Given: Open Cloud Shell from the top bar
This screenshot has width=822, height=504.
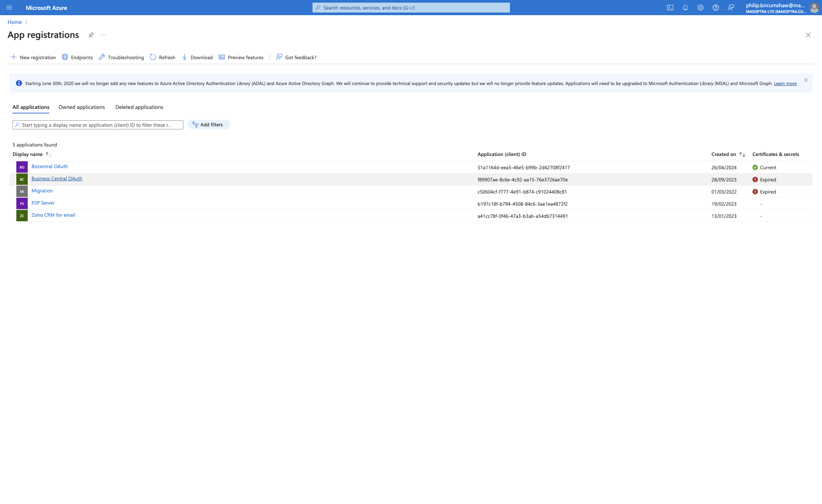Looking at the screenshot, I should pos(670,8).
